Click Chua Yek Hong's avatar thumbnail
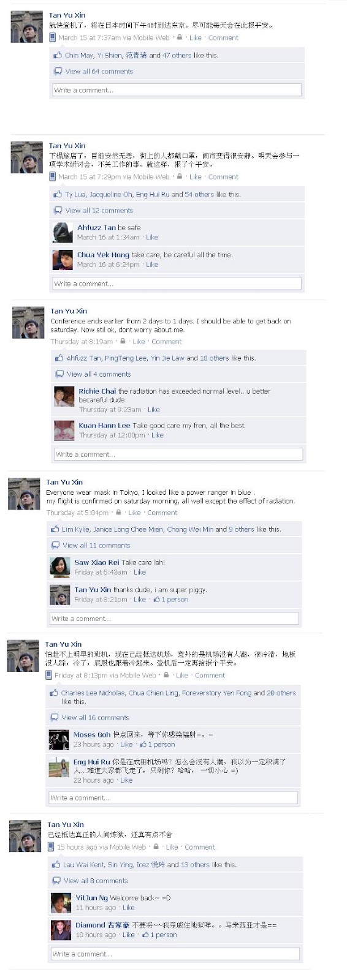Screen dimensions: 347x980 point(63,260)
